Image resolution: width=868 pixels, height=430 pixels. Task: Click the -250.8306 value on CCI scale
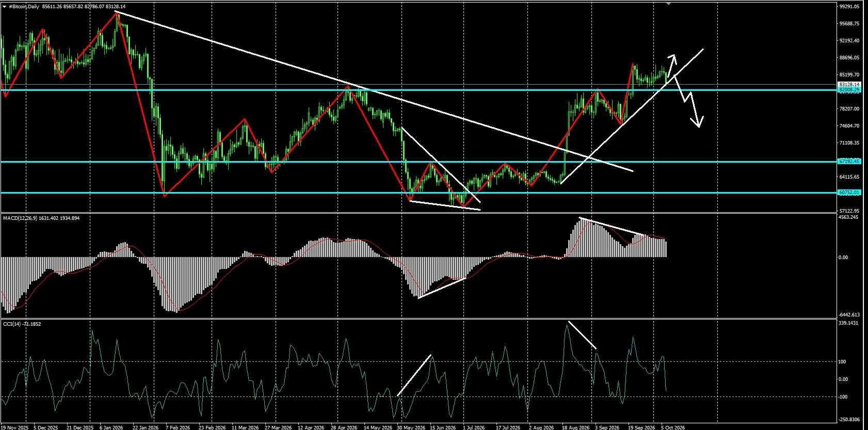[849, 420]
